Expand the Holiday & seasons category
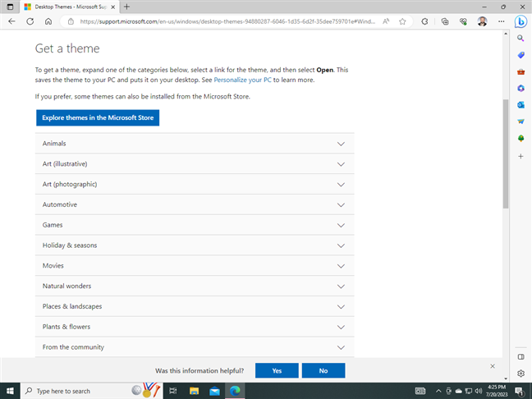The height and width of the screenshot is (399, 532). click(x=195, y=245)
